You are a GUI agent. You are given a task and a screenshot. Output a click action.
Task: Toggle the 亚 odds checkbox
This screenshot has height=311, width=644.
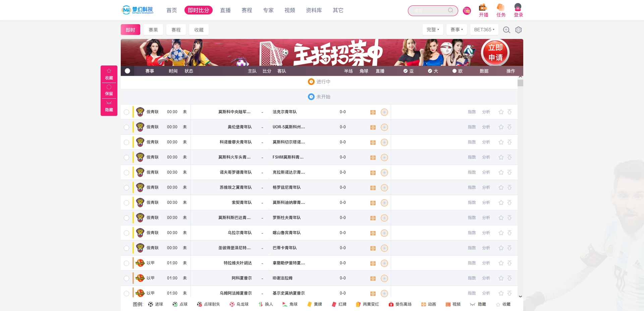[x=406, y=71]
